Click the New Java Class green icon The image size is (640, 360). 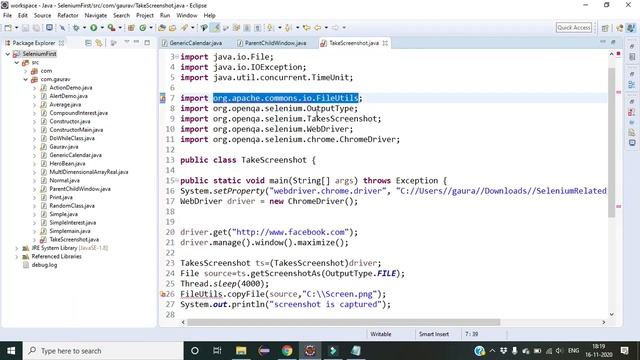point(142,28)
